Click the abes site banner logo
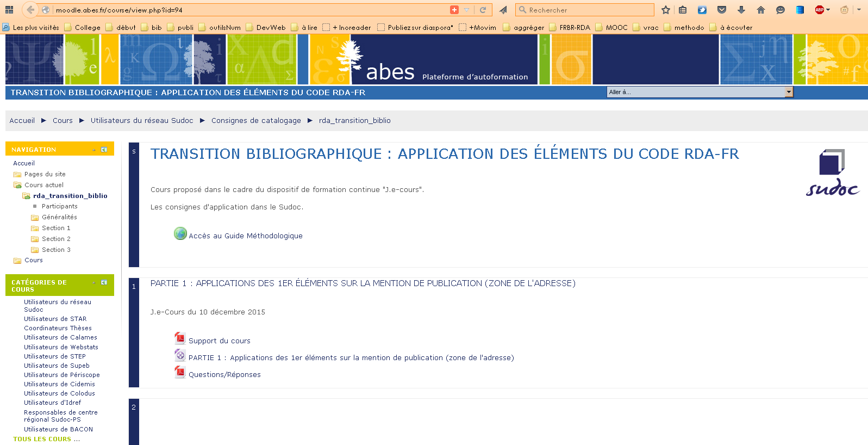The width and height of the screenshot is (868, 445). click(x=390, y=72)
